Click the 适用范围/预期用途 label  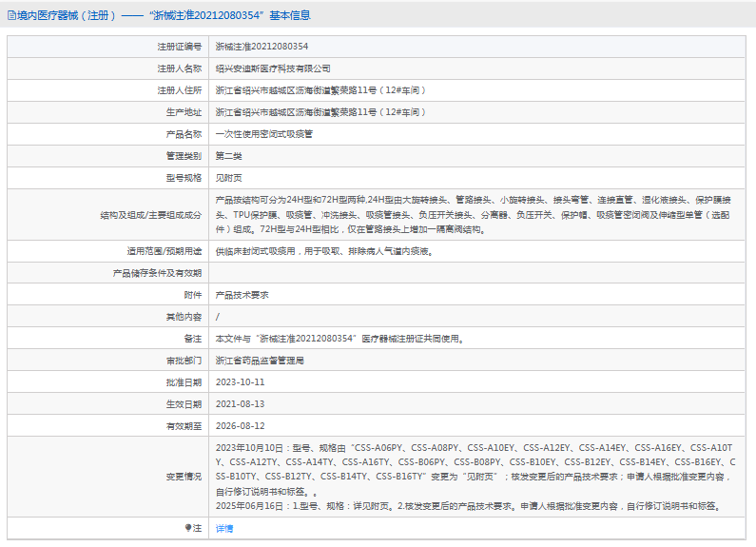click(x=165, y=251)
